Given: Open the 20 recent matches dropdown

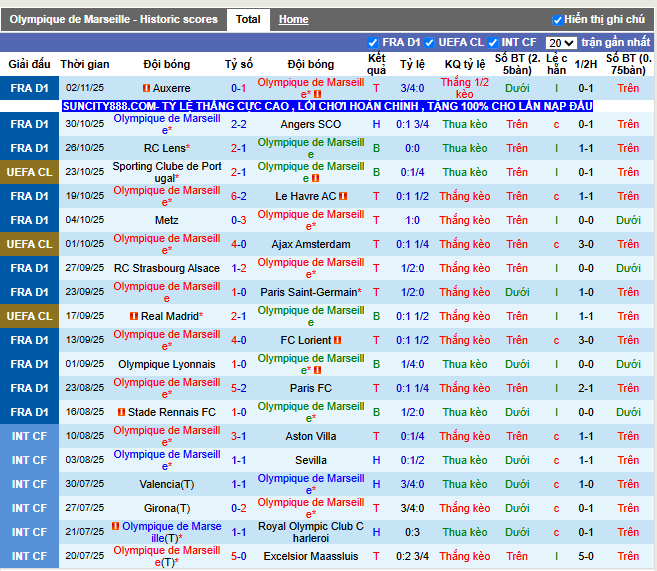Looking at the screenshot, I should (561, 43).
